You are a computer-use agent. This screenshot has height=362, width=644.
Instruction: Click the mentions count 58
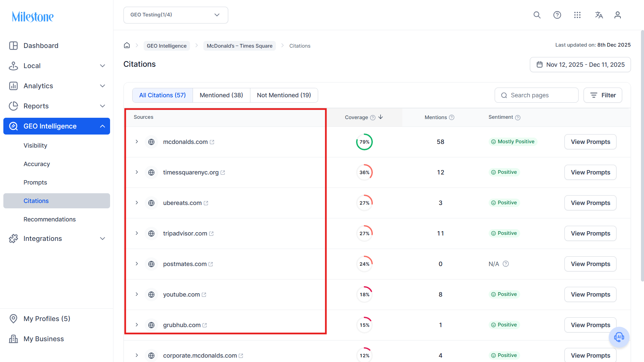pyautogui.click(x=440, y=142)
